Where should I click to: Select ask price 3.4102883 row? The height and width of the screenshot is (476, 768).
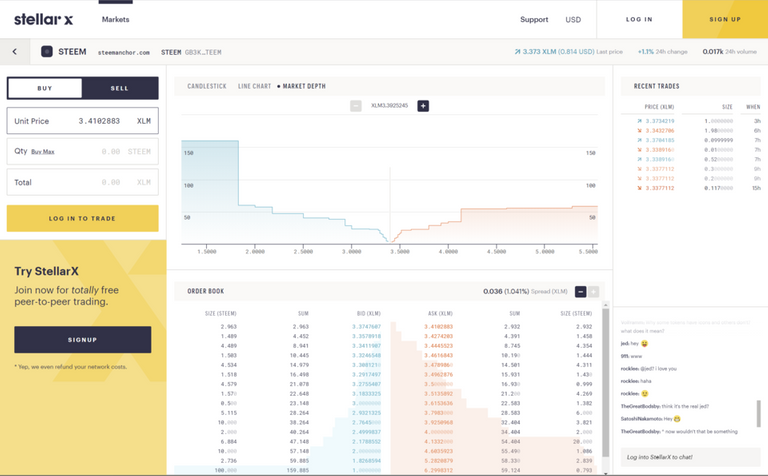pyautogui.click(x=438, y=327)
